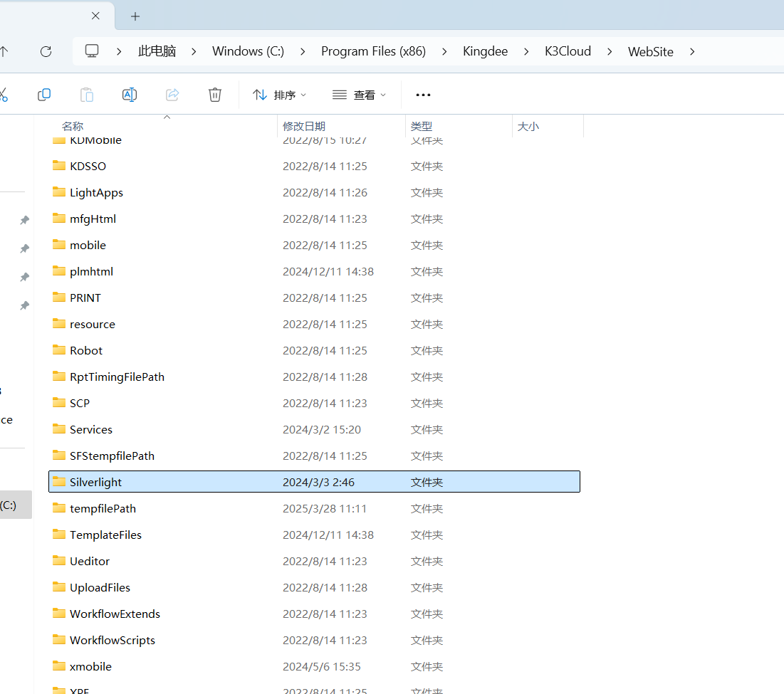Select the SFStempfilePath folder icon
Screen dimensions: 784x694
pos(59,455)
